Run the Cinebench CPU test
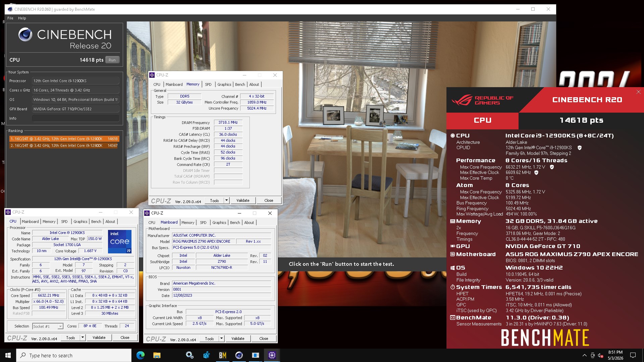Viewport: 644px width, 362px height. pos(112,60)
